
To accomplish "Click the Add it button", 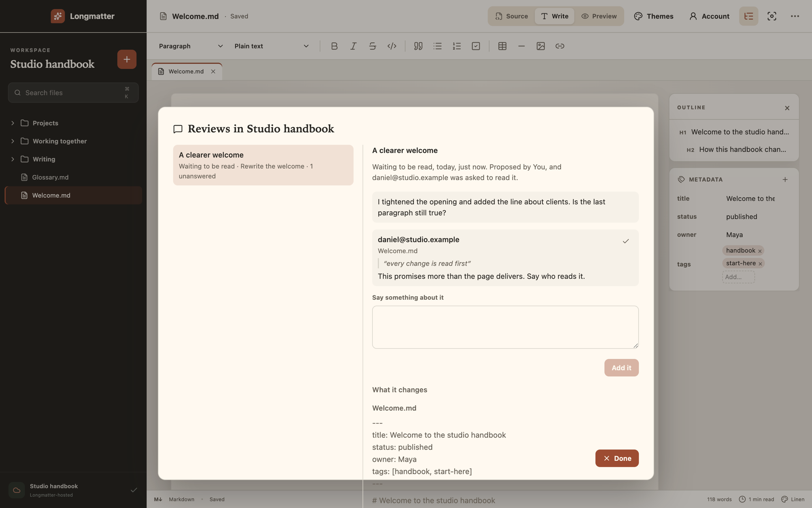I will (x=621, y=368).
